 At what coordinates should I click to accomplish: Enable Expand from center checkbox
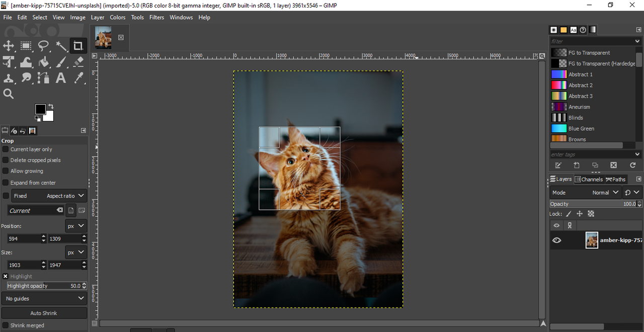[6, 183]
